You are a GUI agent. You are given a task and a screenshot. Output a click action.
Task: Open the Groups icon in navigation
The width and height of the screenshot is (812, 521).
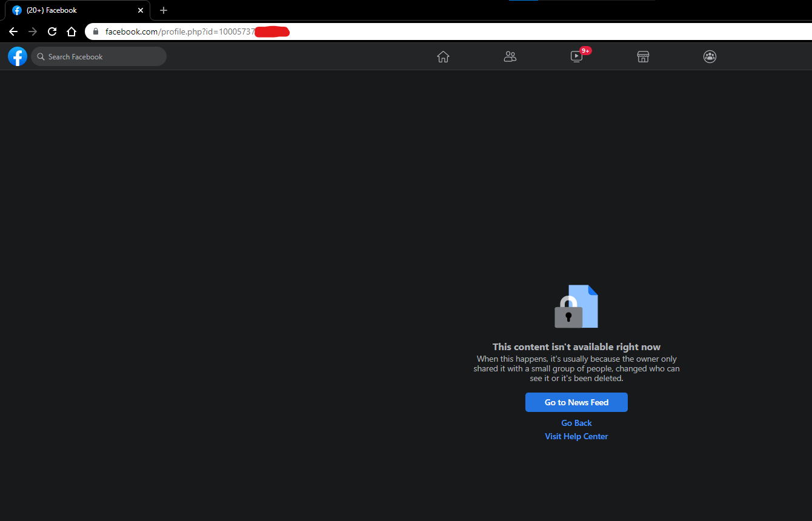[x=710, y=56]
